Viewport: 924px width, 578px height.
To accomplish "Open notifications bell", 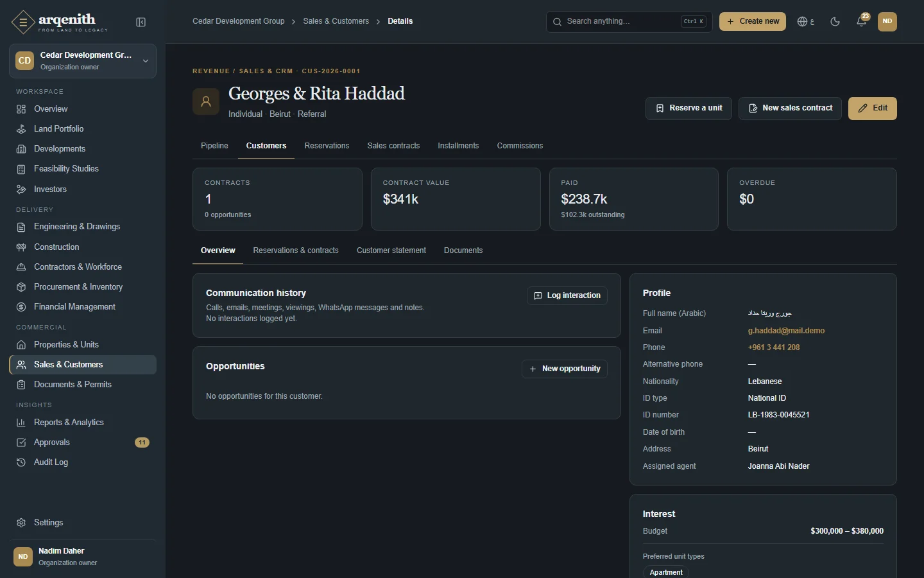I will click(x=862, y=22).
